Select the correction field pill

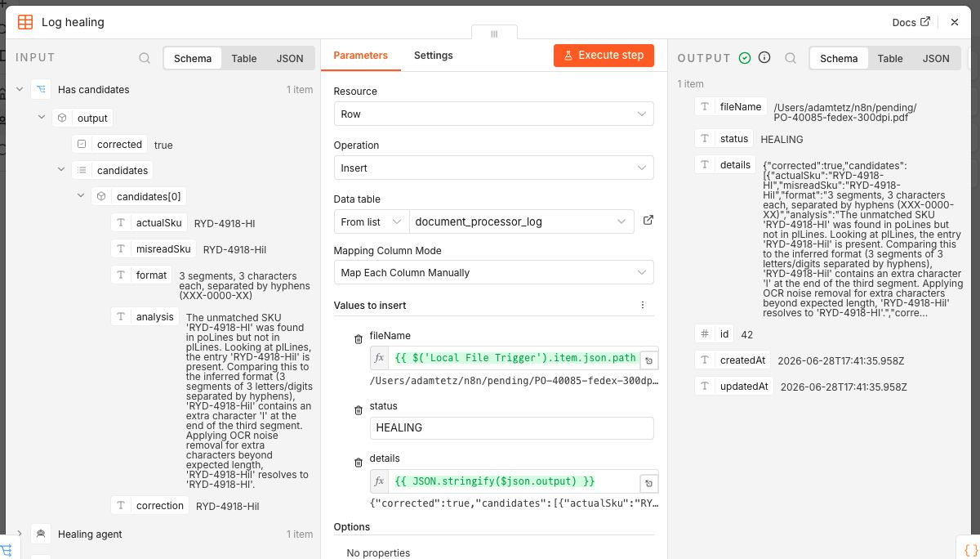click(x=150, y=505)
